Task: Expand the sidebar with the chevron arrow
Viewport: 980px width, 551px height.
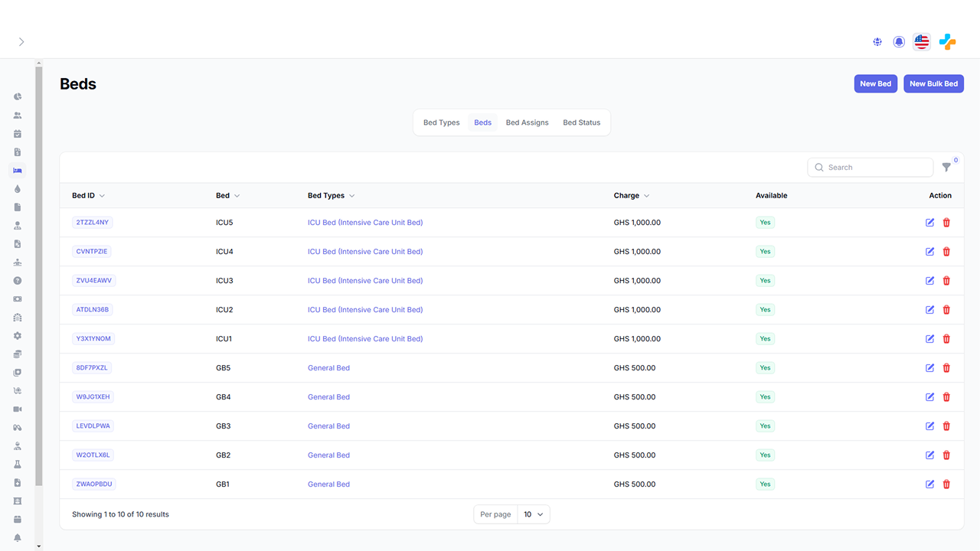Action: point(21,42)
